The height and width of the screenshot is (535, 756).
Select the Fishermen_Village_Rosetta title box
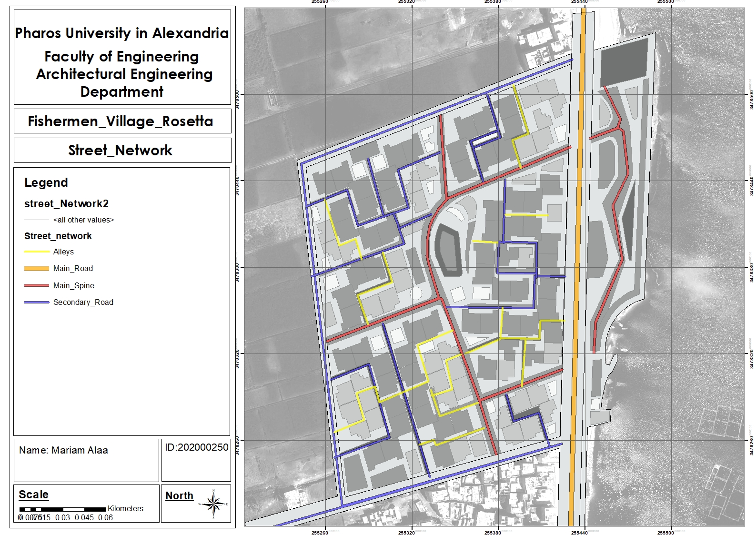click(122, 121)
